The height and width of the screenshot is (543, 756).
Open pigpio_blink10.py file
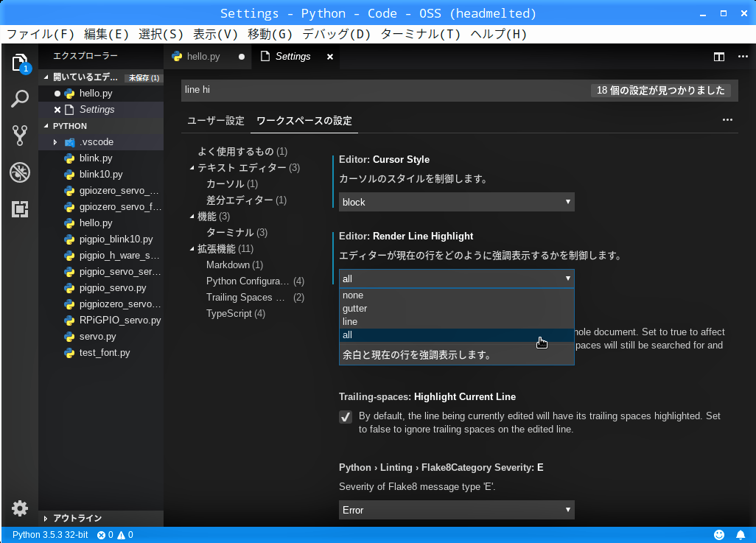click(101, 239)
